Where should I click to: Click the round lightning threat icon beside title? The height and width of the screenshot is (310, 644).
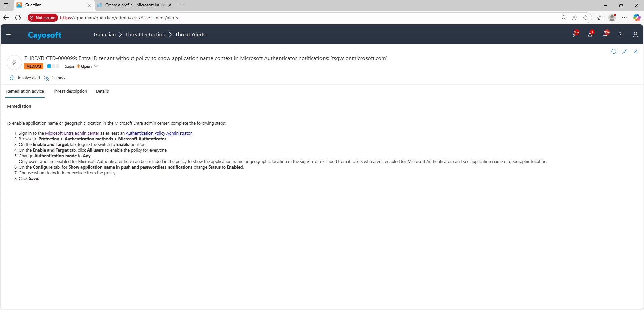pos(14,62)
